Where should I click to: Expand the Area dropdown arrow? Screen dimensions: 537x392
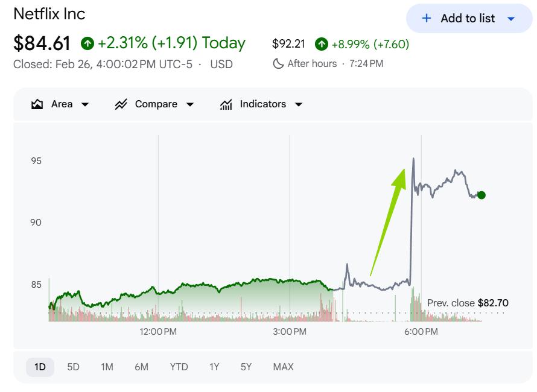tap(85, 104)
